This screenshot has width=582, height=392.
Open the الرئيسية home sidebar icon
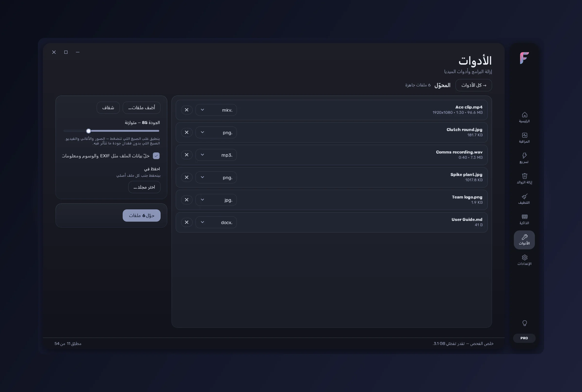pyautogui.click(x=524, y=118)
